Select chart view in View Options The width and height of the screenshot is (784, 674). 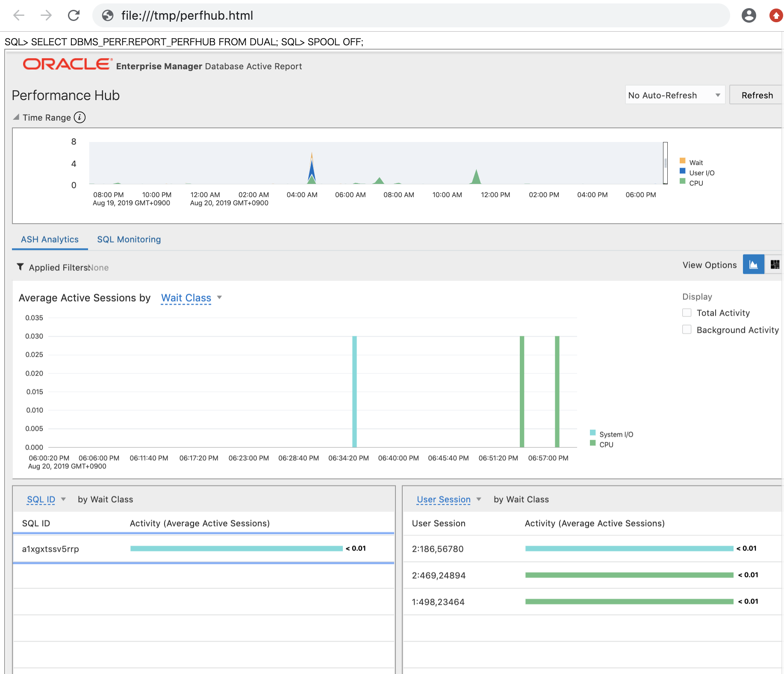754,264
